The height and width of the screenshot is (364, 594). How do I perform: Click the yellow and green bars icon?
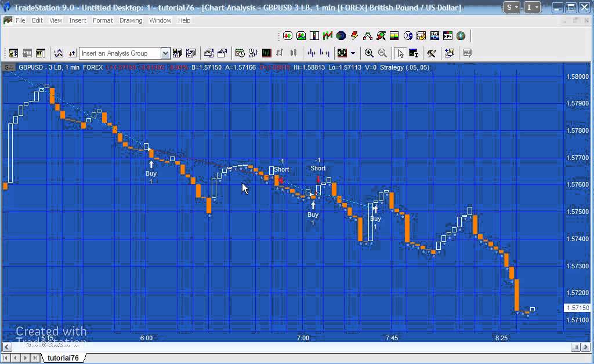tap(394, 36)
